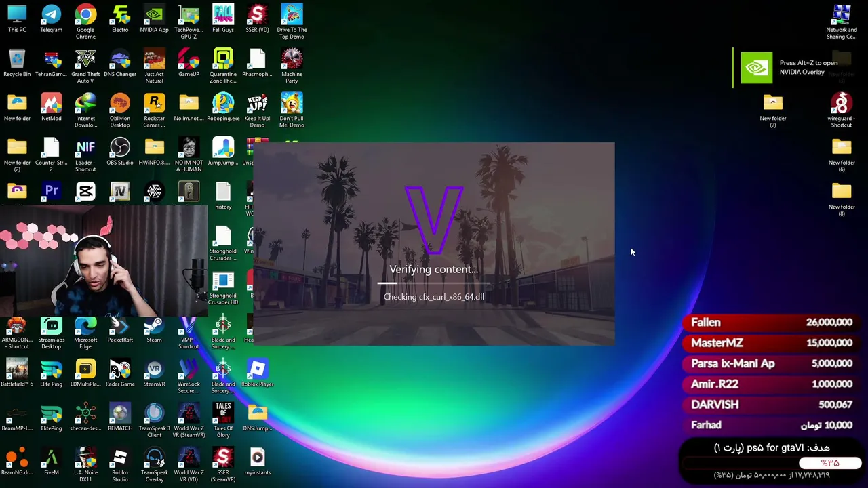Select the SSER (VD) icon
This screenshot has height=488, width=868.
(x=257, y=19)
